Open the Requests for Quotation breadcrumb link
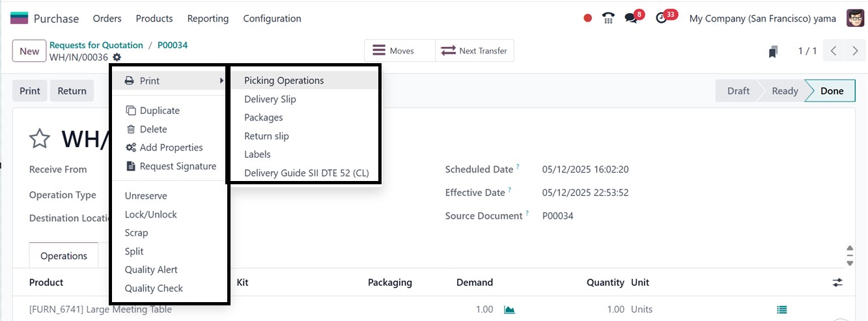This screenshot has width=868, height=321. coord(96,45)
